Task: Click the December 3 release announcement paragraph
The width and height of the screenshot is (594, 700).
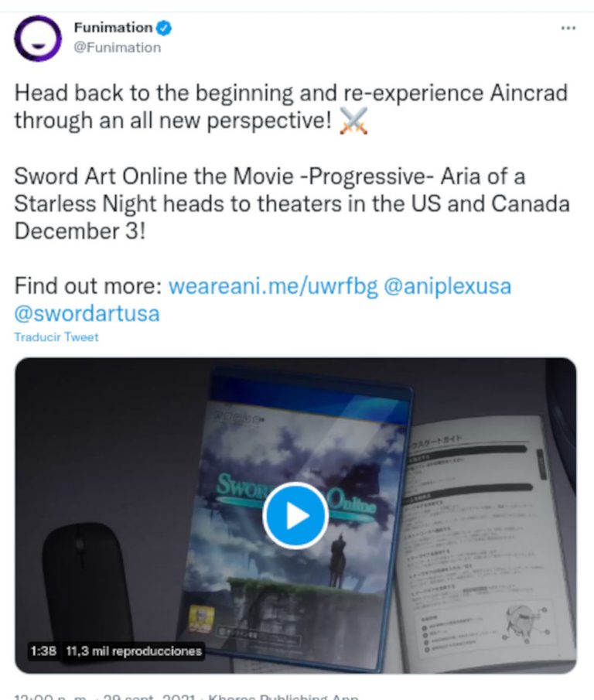Action: pos(292,203)
